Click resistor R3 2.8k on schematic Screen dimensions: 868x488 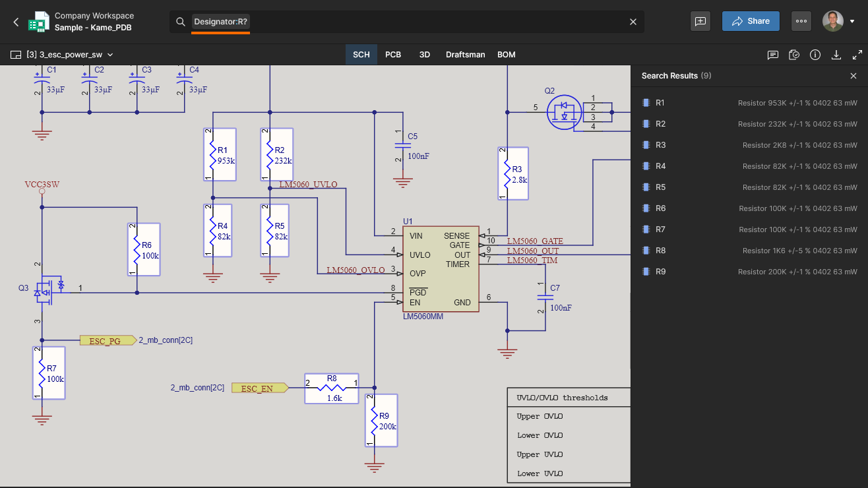(x=512, y=173)
